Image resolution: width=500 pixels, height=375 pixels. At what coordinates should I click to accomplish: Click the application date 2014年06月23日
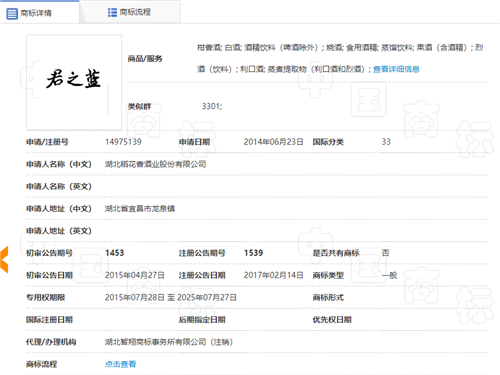(273, 142)
